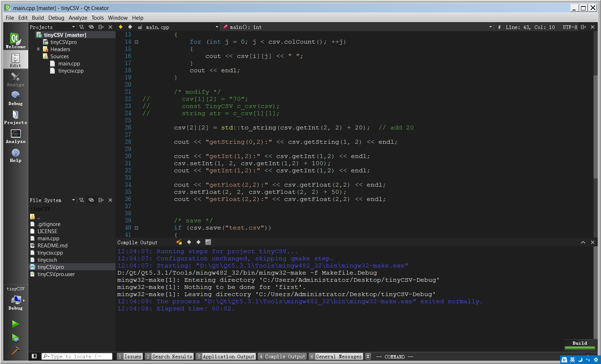Toggle the left sidebar visibility
Screen dimensions: 601x364
coord(34,356)
